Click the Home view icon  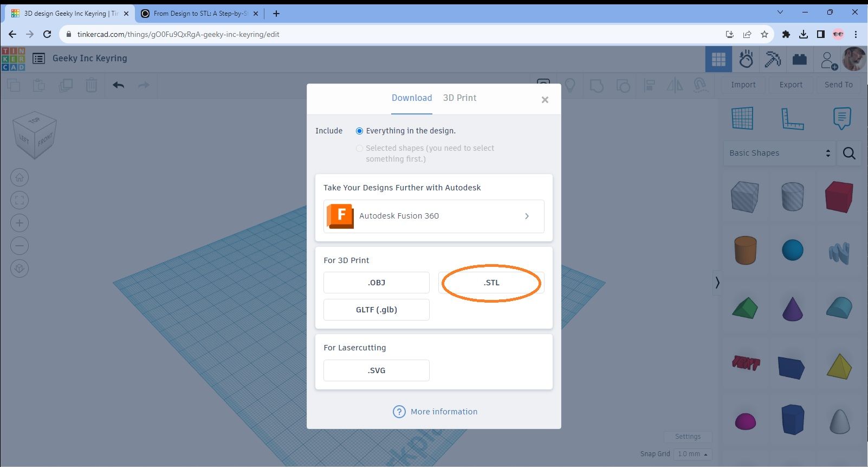click(x=20, y=177)
